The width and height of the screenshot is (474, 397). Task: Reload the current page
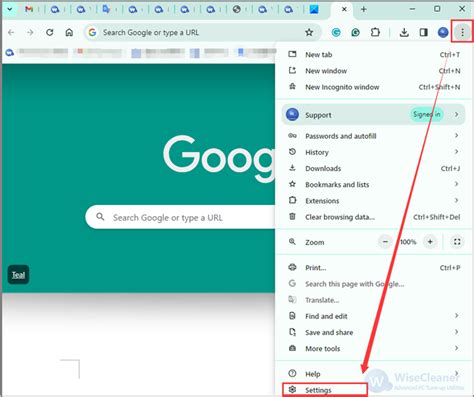tap(50, 32)
